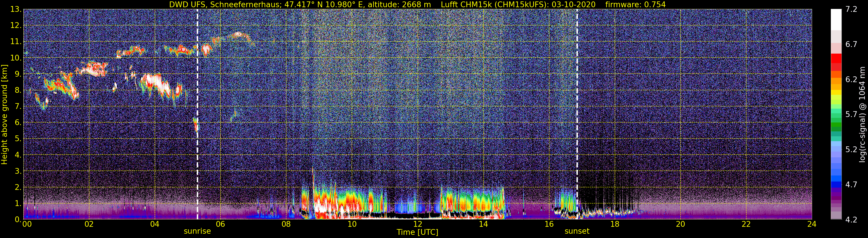
Task: Click the height axis tick label '10.'
Action: [x=16, y=58]
